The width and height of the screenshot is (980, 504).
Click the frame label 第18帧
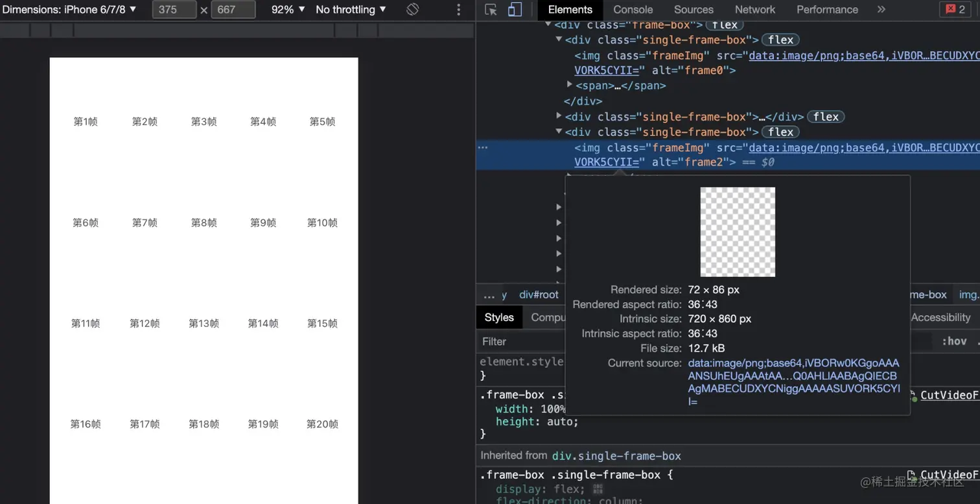click(x=204, y=424)
